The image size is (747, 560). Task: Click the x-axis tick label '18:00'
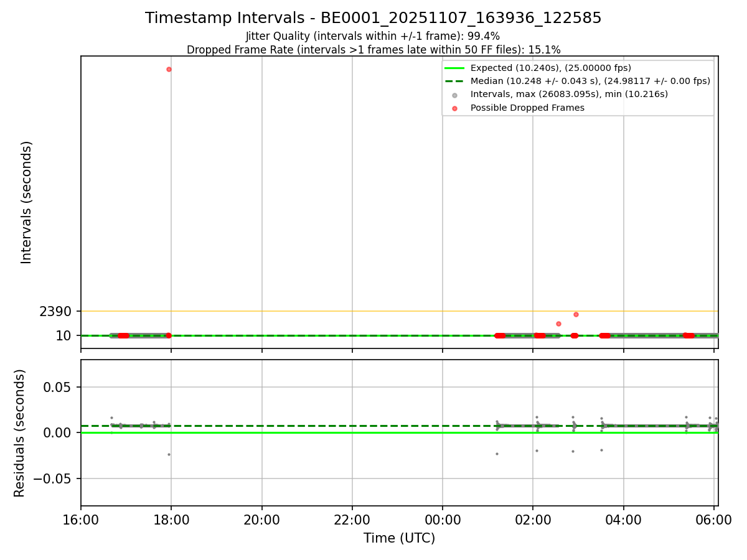point(171,520)
